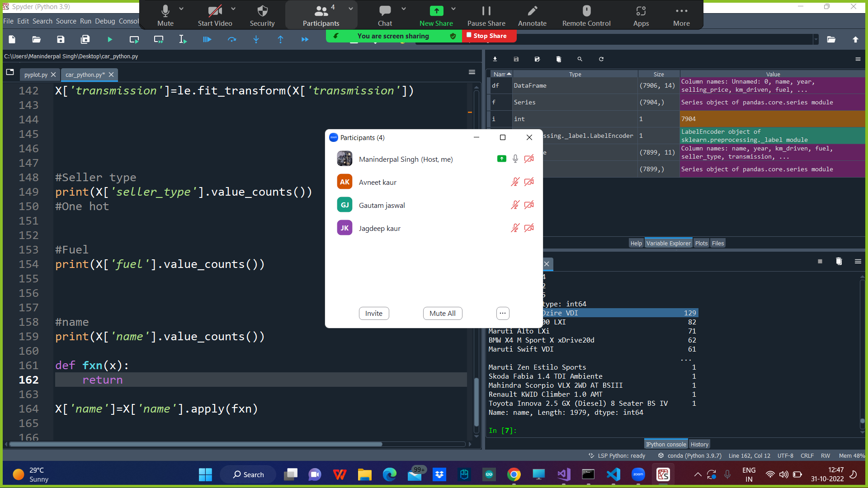Screen dimensions: 868x488
Task: Click the Annotate pencil in the Zoom toolbar
Action: click(x=532, y=15)
